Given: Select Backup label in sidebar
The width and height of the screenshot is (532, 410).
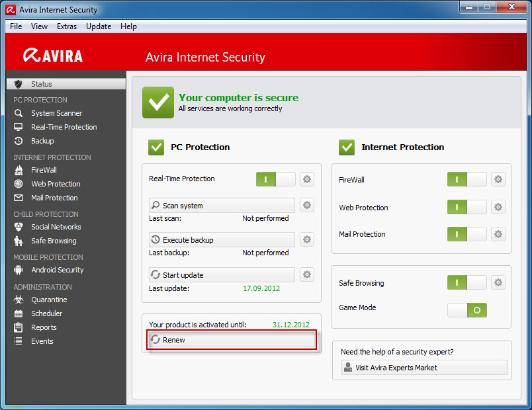Looking at the screenshot, I should coord(42,141).
